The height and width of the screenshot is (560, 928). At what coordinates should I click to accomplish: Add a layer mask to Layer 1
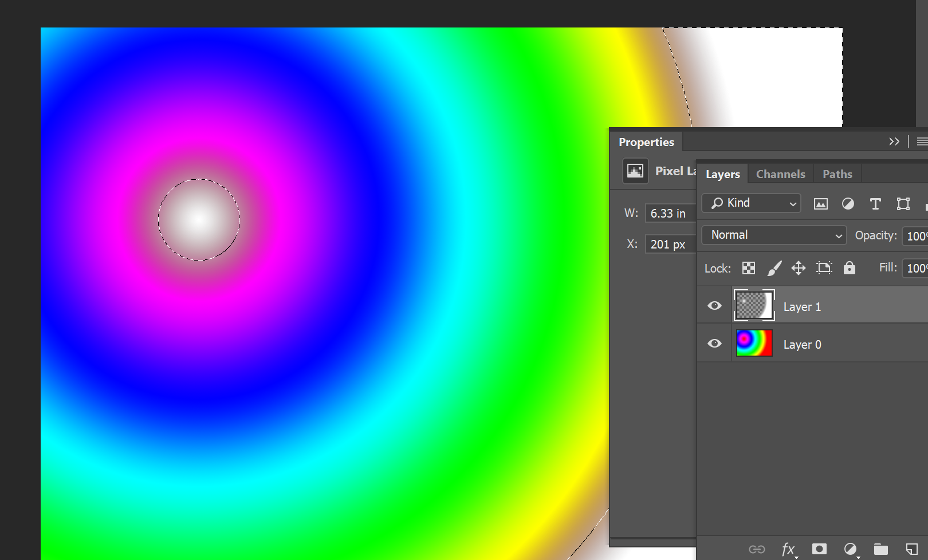pos(820,549)
